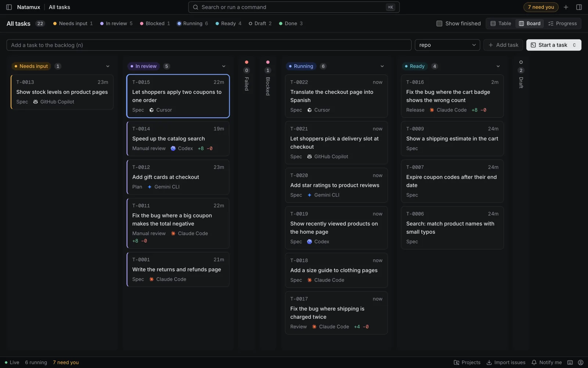Filter by Done status chip
Viewport: 588px width, 368px height.
point(291,24)
